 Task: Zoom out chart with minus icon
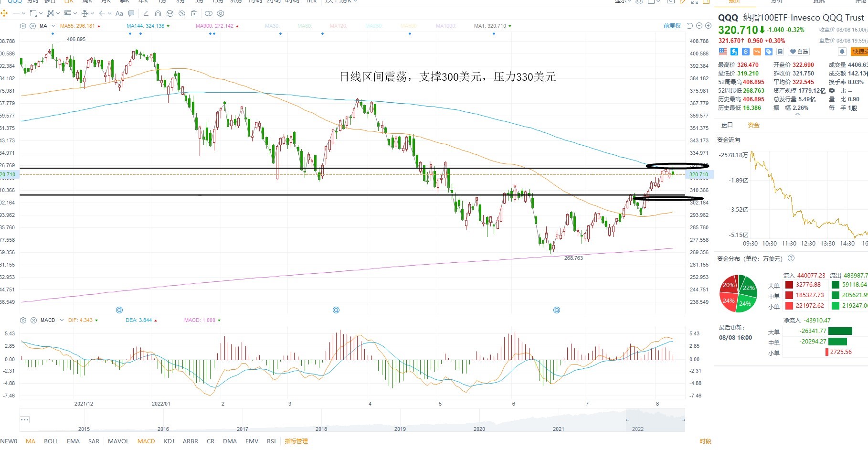(699, 26)
